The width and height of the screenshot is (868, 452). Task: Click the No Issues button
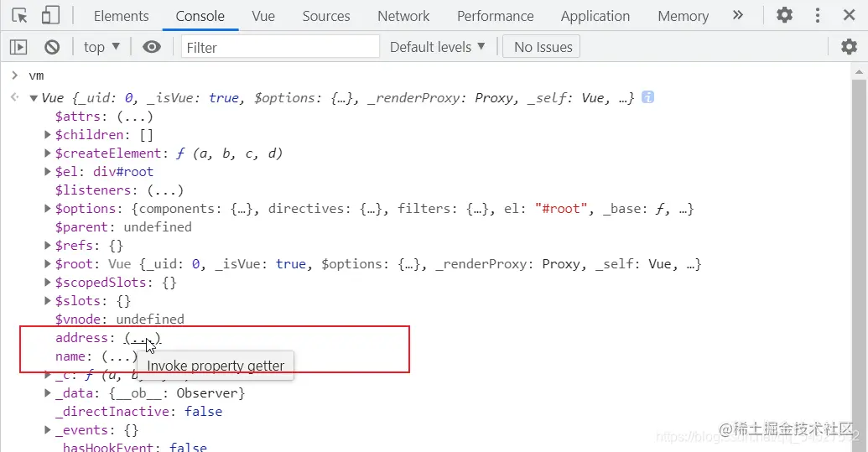(542, 47)
